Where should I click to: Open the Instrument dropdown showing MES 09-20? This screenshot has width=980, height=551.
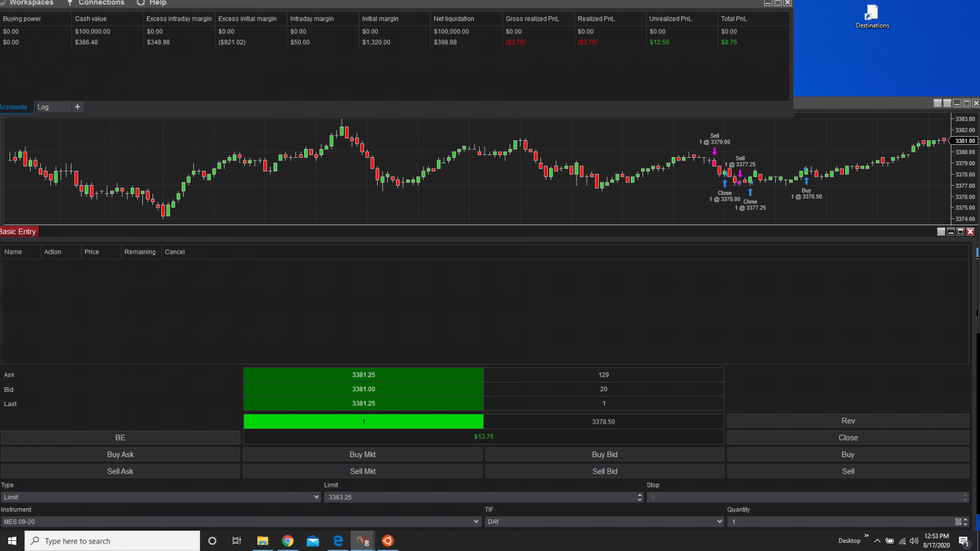(241, 522)
